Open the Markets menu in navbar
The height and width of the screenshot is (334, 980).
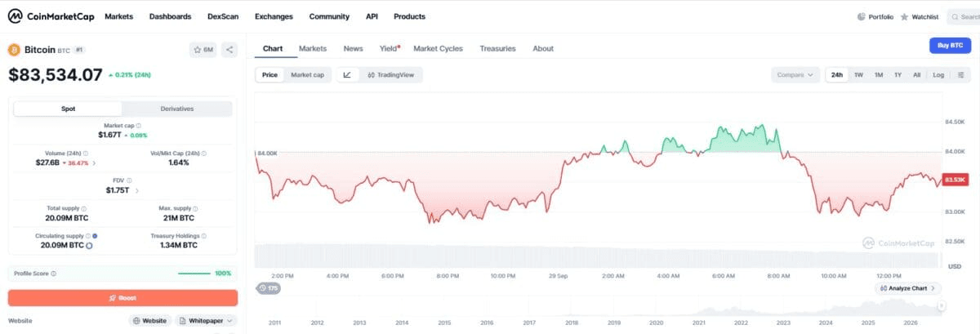pyautogui.click(x=119, y=16)
